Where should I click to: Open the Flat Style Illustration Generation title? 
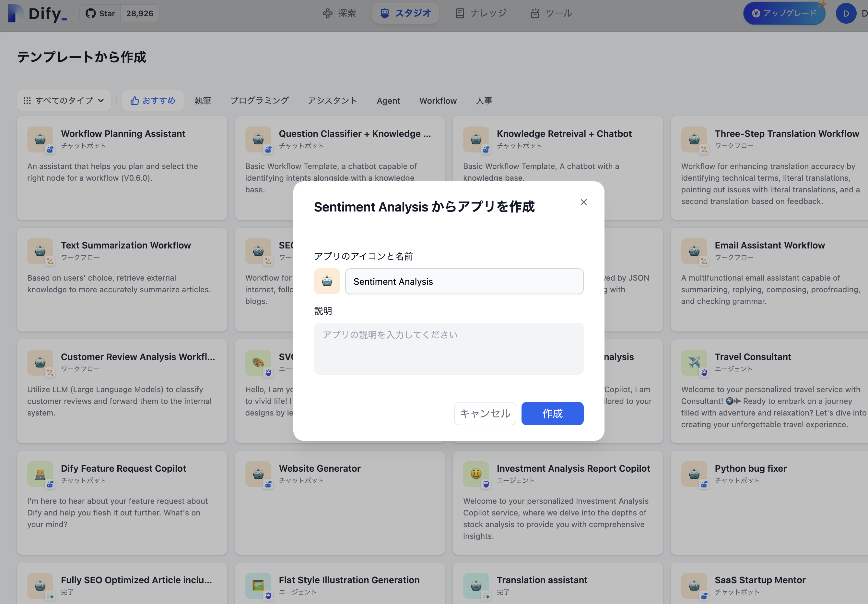point(349,580)
